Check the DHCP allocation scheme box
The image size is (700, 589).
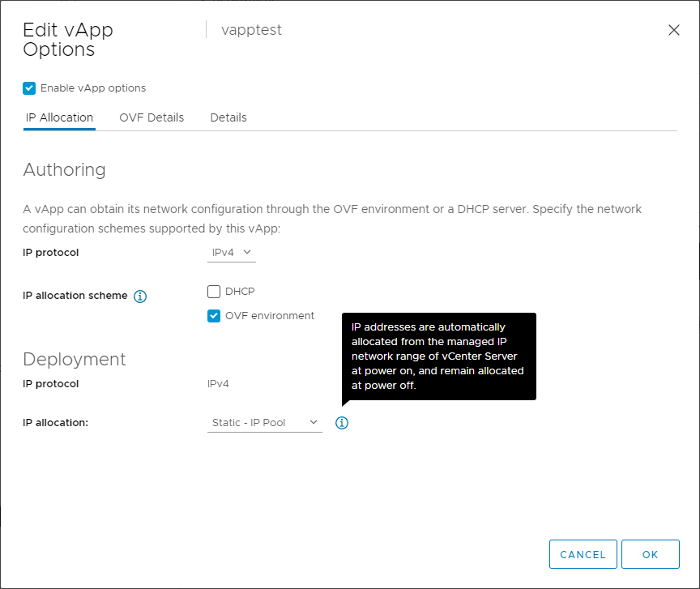click(214, 292)
